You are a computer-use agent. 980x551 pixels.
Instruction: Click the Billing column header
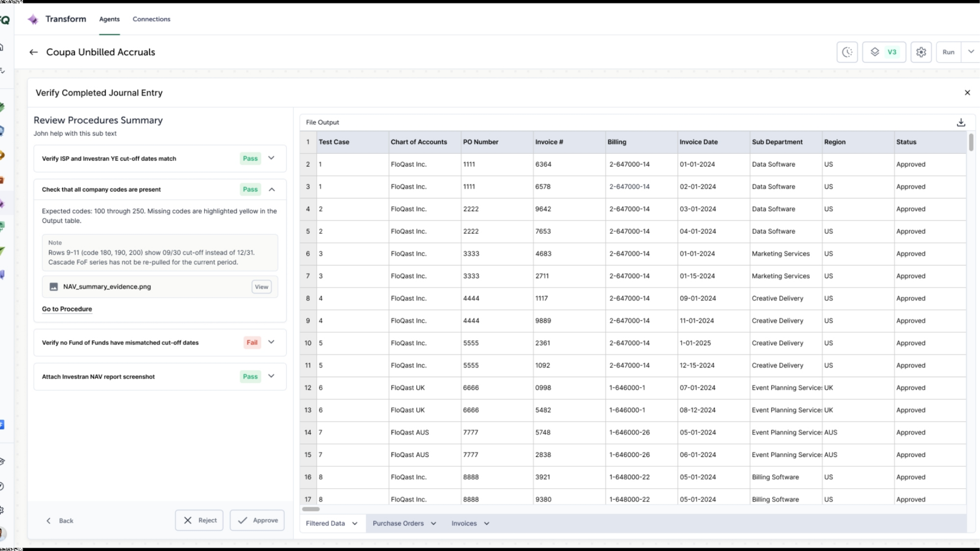pyautogui.click(x=641, y=142)
